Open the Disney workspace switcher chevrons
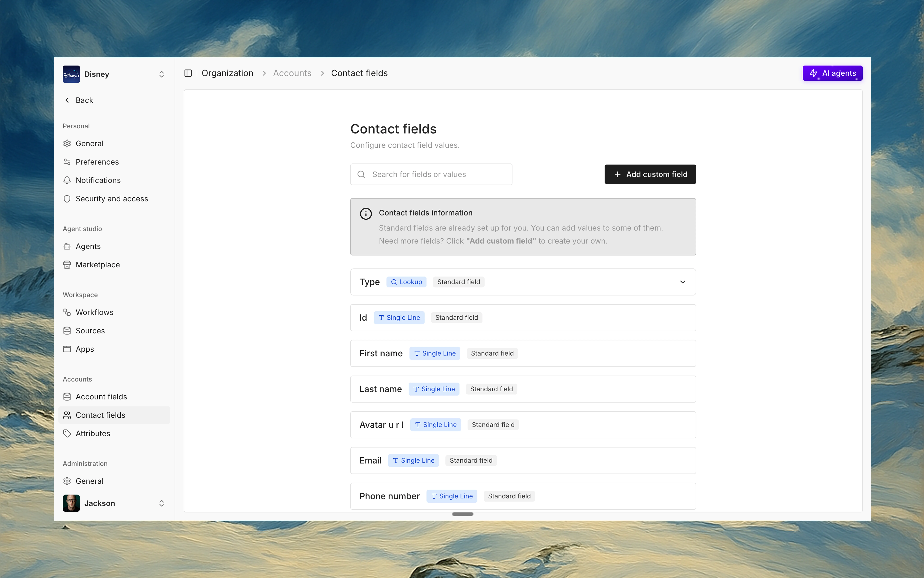Screen dimensions: 924x578 [161, 74]
